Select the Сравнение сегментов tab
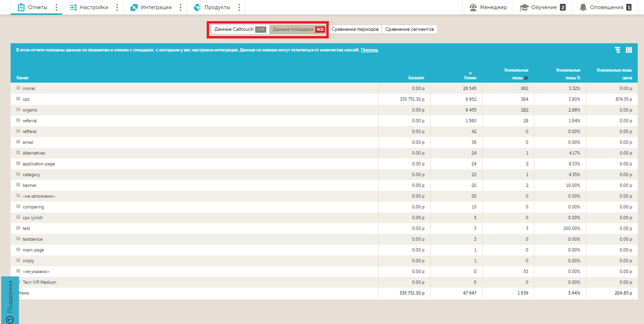644x324 pixels. 409,29
